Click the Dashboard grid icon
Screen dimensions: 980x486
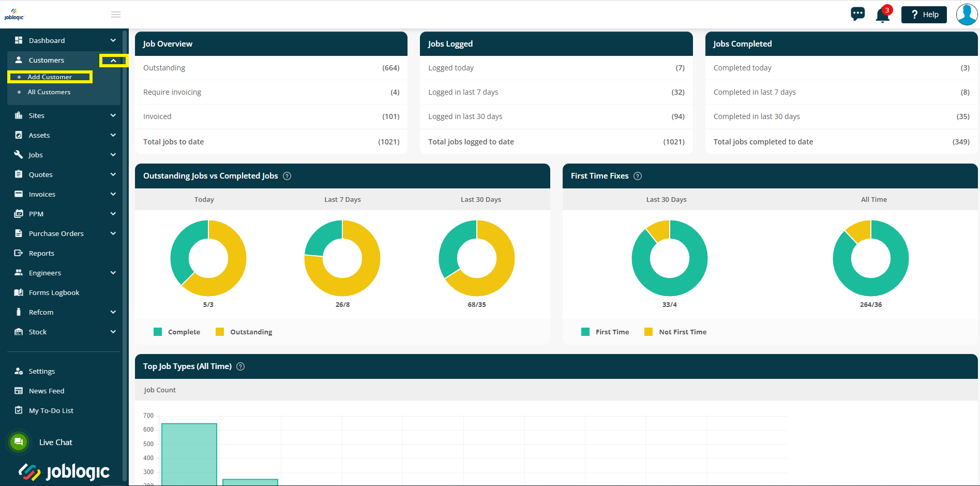[x=19, y=40]
